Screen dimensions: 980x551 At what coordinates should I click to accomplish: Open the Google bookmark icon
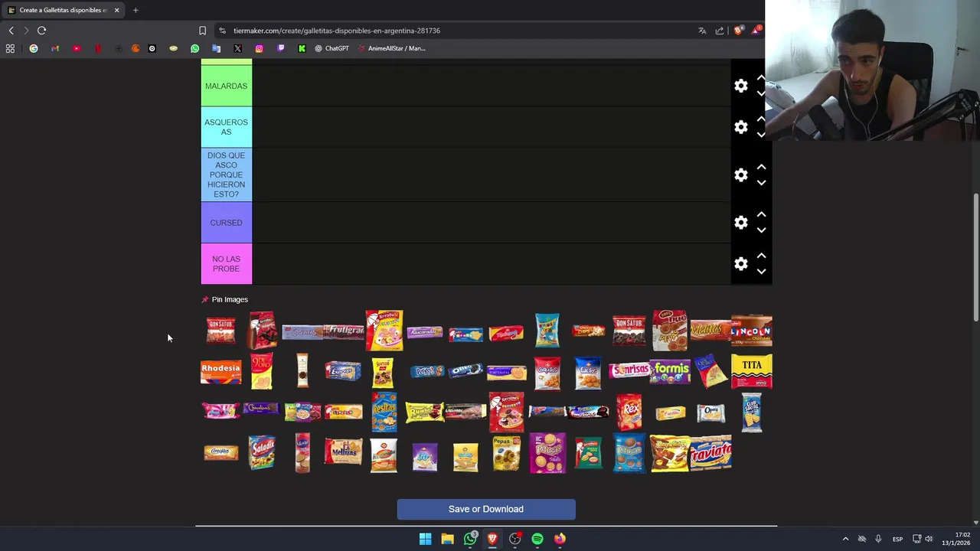[34, 48]
